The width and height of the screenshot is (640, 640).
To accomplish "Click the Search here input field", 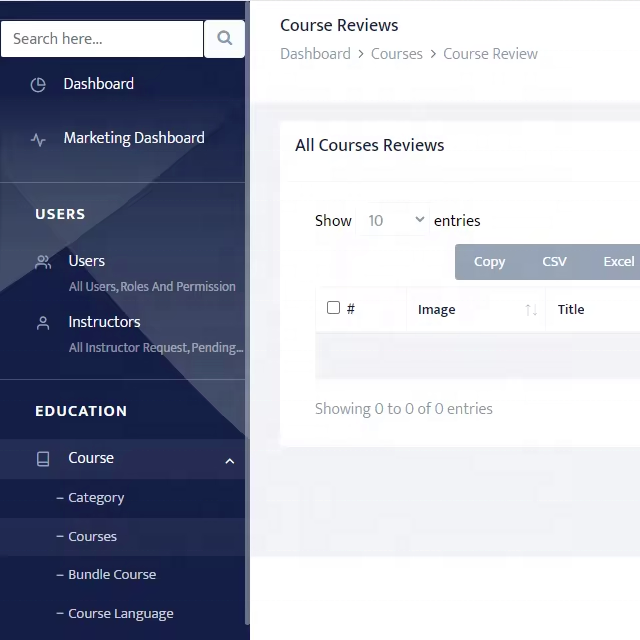I will click(x=102, y=39).
